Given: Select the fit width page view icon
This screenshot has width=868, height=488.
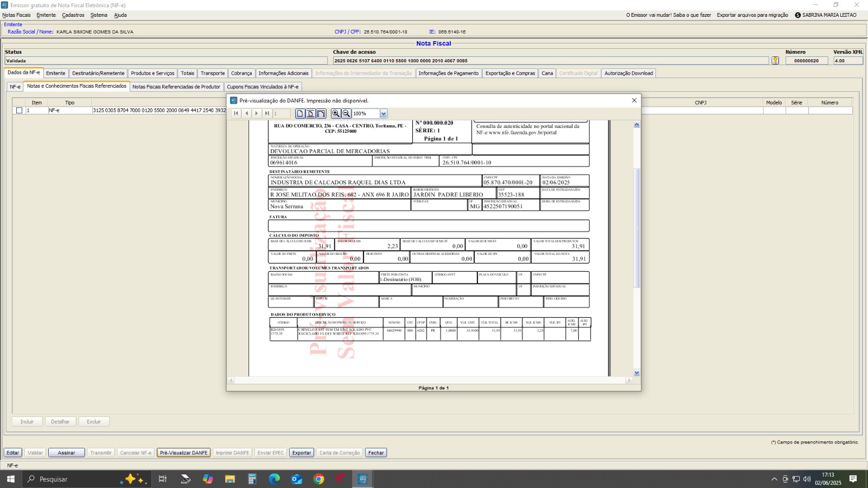Looking at the screenshot, I should click(x=321, y=114).
